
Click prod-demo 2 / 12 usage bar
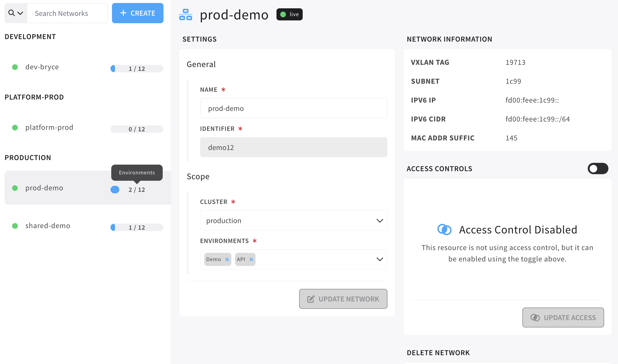coord(137,190)
